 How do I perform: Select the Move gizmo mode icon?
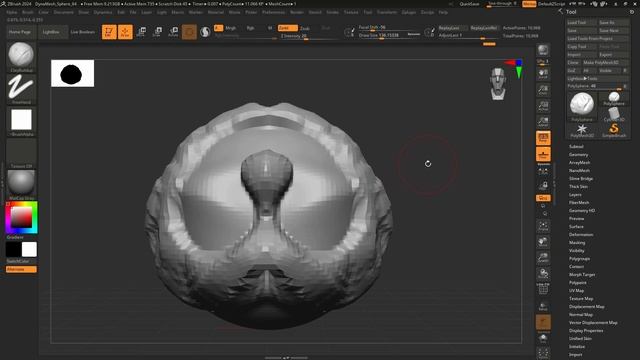point(141,32)
